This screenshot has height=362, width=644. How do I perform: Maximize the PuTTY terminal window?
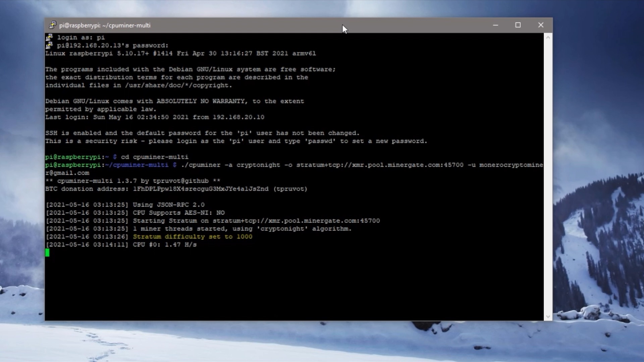pos(518,25)
